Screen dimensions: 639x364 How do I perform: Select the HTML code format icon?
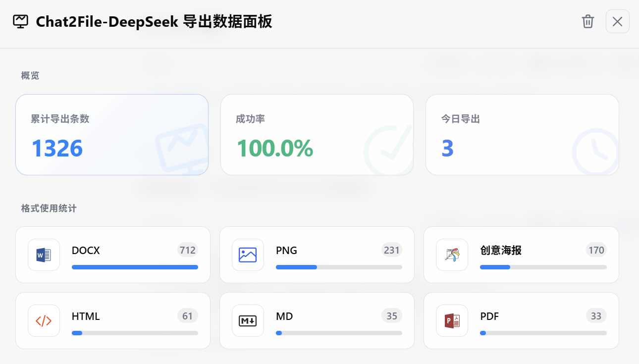pyautogui.click(x=44, y=320)
